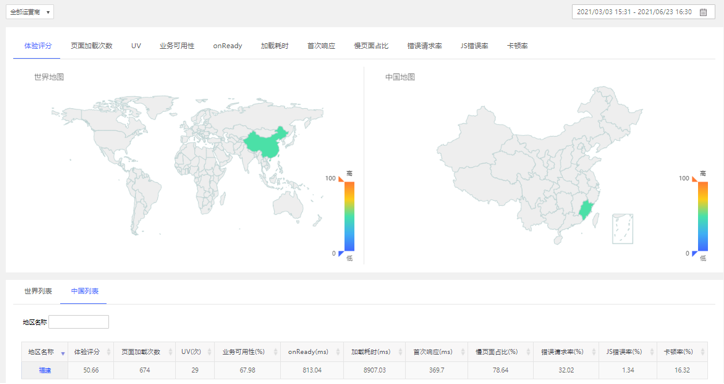Sort table by UV(次) column icon
The height and width of the screenshot is (384, 724).
pyautogui.click(x=210, y=352)
